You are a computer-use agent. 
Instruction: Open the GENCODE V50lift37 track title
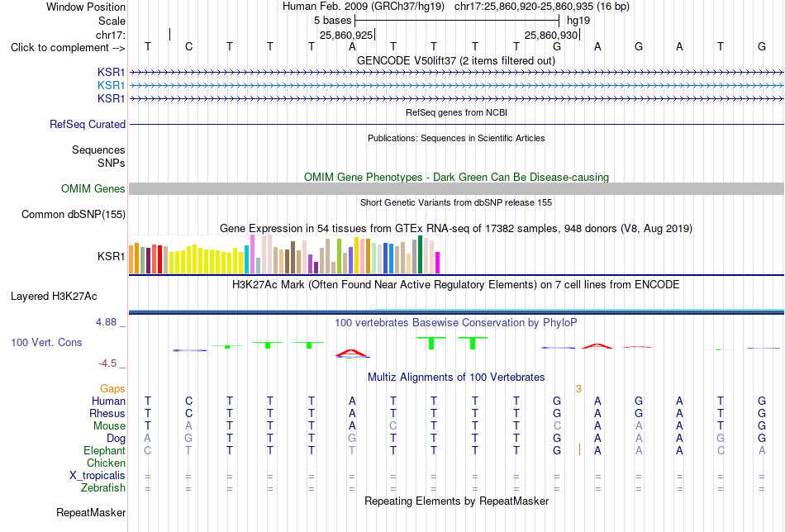click(x=455, y=60)
